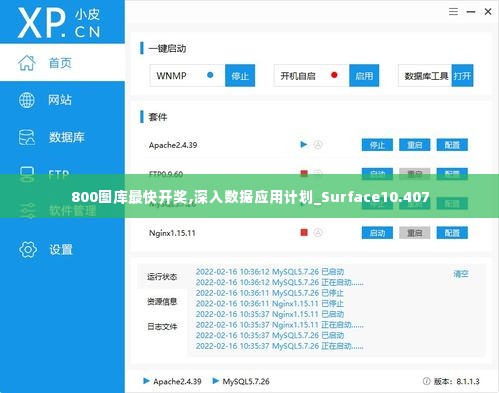Open Apache2.4.39 配置 settings

452,145
